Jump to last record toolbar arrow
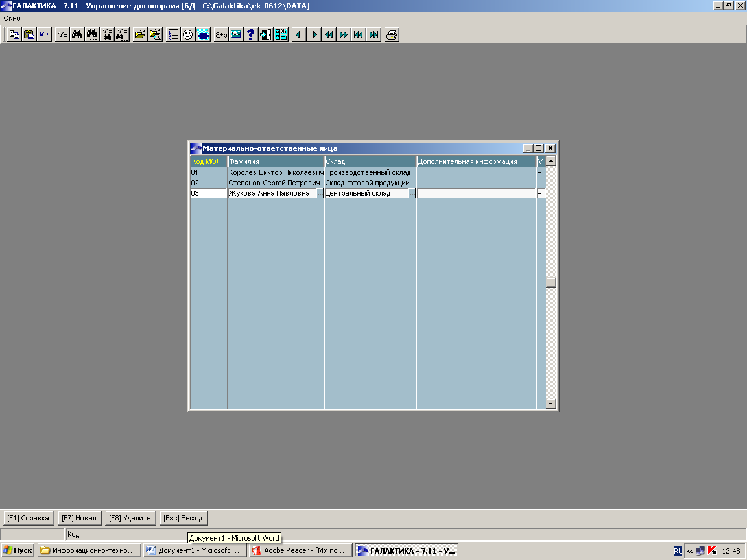Image resolution: width=747 pixels, height=560 pixels. (374, 35)
